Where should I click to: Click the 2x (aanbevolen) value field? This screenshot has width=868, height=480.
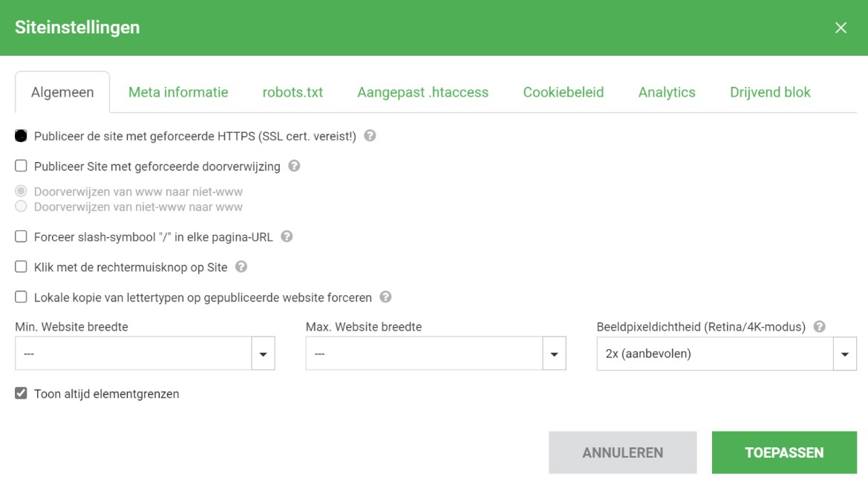(715, 354)
